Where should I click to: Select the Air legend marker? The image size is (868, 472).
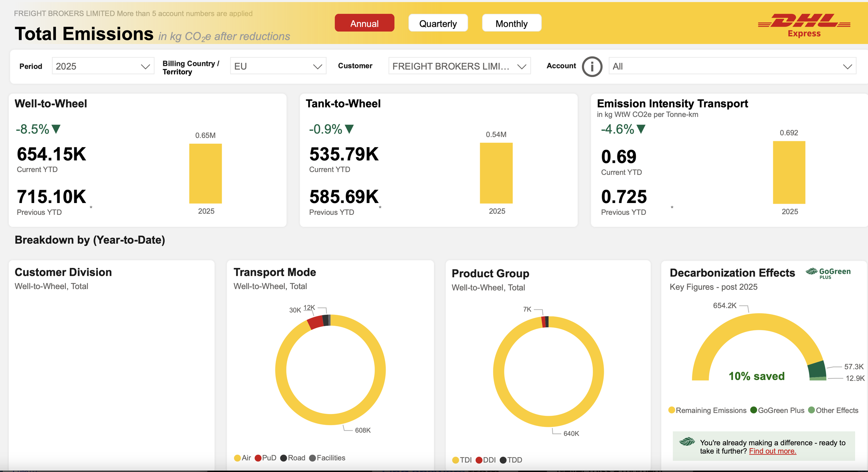pyautogui.click(x=237, y=458)
